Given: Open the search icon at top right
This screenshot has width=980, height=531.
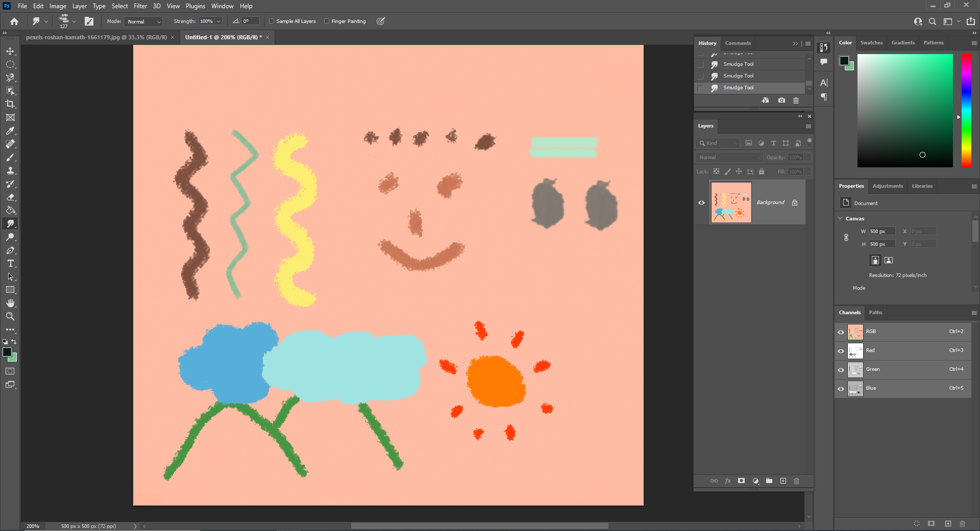Looking at the screenshot, I should (933, 21).
